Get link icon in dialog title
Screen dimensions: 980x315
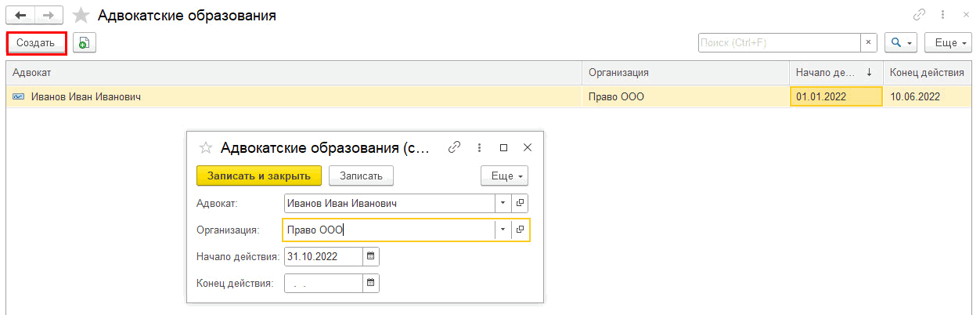[x=454, y=147]
